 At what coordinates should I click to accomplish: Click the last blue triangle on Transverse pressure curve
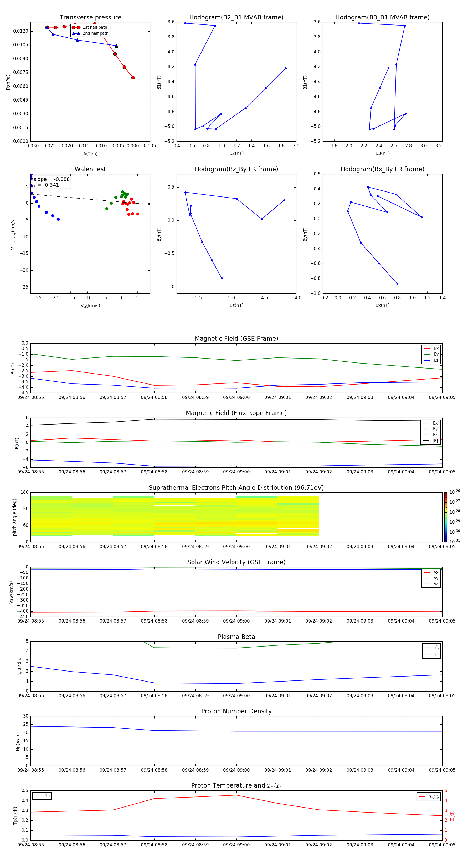(x=116, y=46)
